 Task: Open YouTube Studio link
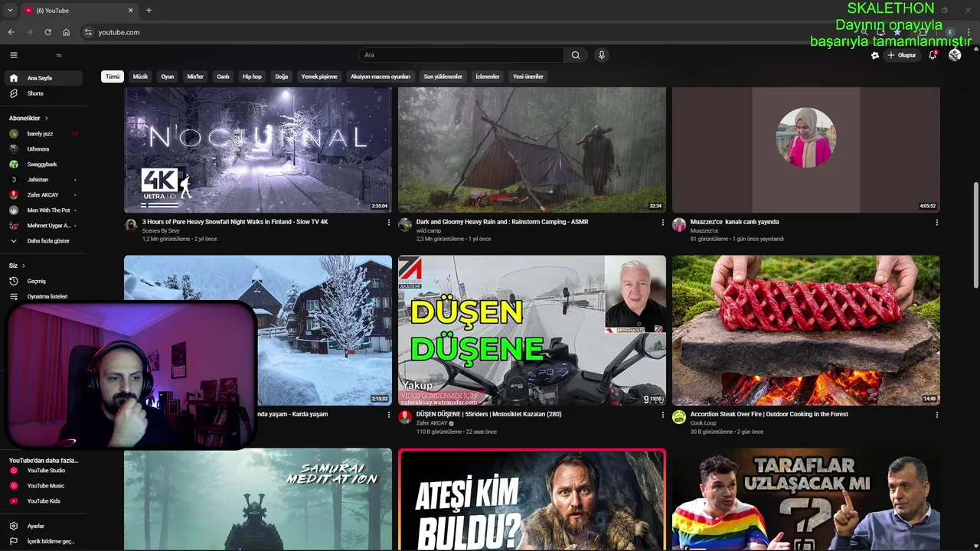[x=44, y=471]
